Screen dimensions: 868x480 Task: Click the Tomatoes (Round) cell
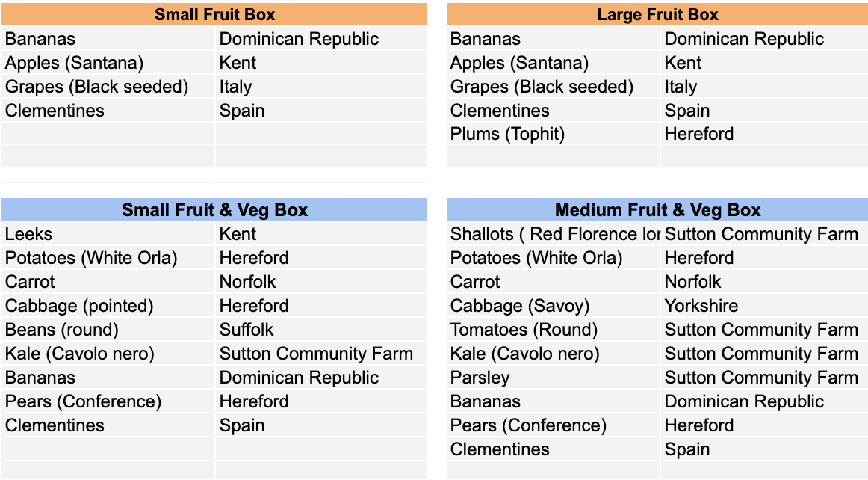[x=553, y=330]
